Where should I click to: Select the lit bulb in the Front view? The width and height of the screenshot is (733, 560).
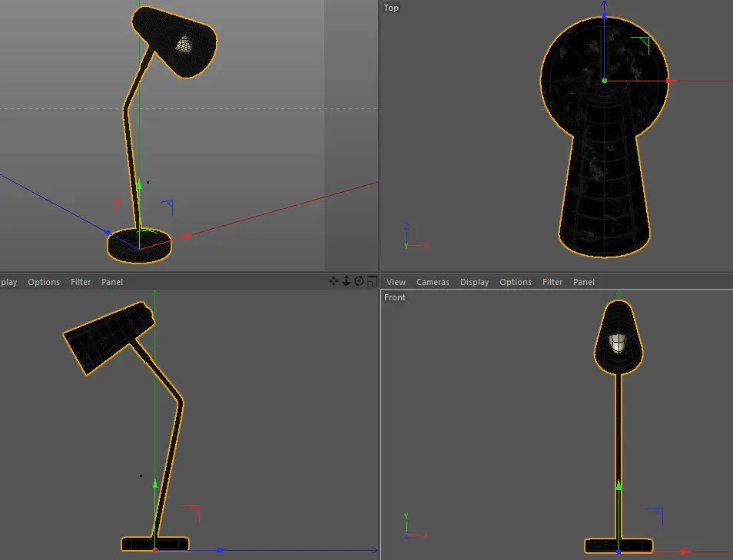[618, 343]
